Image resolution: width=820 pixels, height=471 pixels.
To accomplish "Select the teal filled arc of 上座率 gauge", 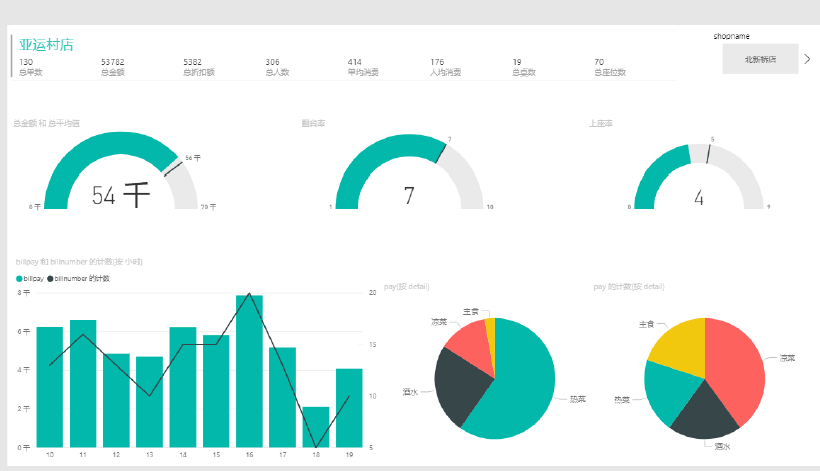I will [656, 167].
